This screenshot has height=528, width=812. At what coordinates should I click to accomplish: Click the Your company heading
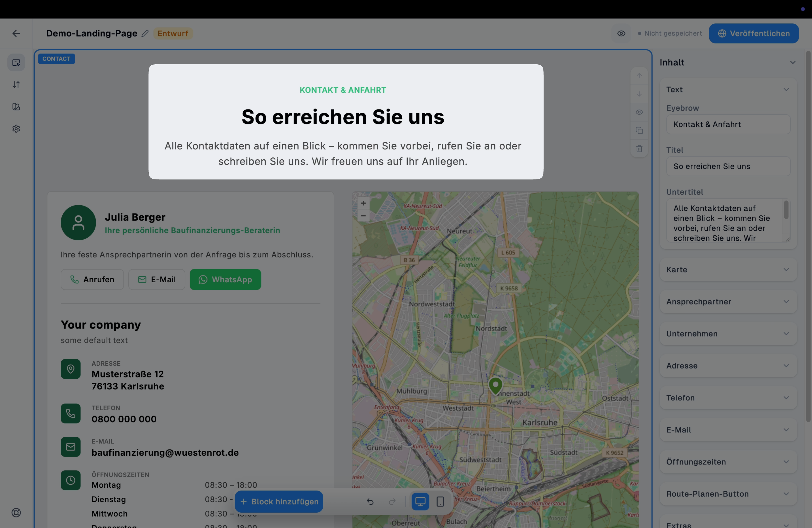click(101, 325)
